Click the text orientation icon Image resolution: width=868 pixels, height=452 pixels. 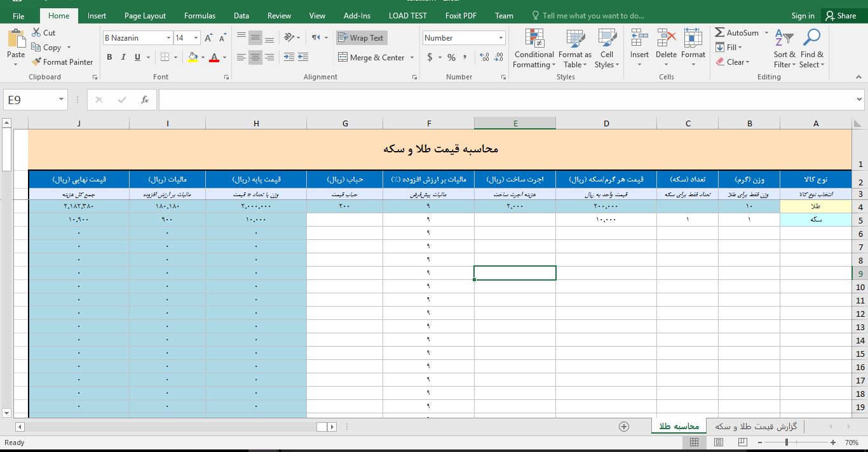[288, 37]
